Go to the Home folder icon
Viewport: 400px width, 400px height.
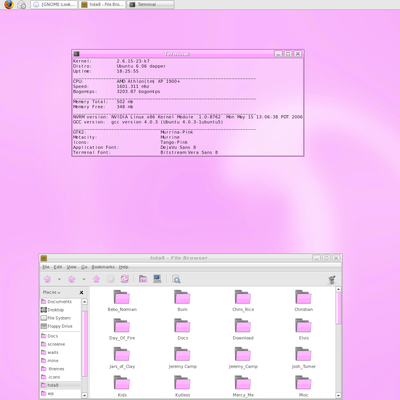143,279
